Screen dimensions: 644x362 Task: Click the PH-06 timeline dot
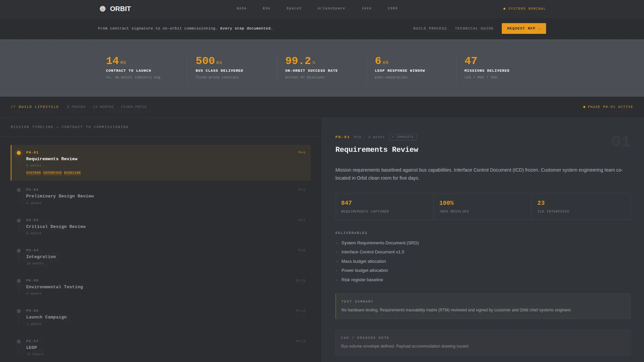pos(19,311)
